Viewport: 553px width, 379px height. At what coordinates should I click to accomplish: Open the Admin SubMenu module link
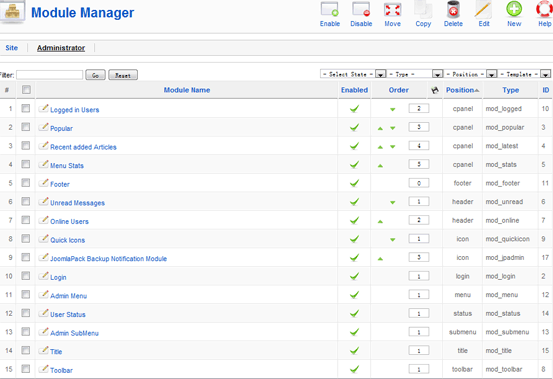[x=74, y=333]
